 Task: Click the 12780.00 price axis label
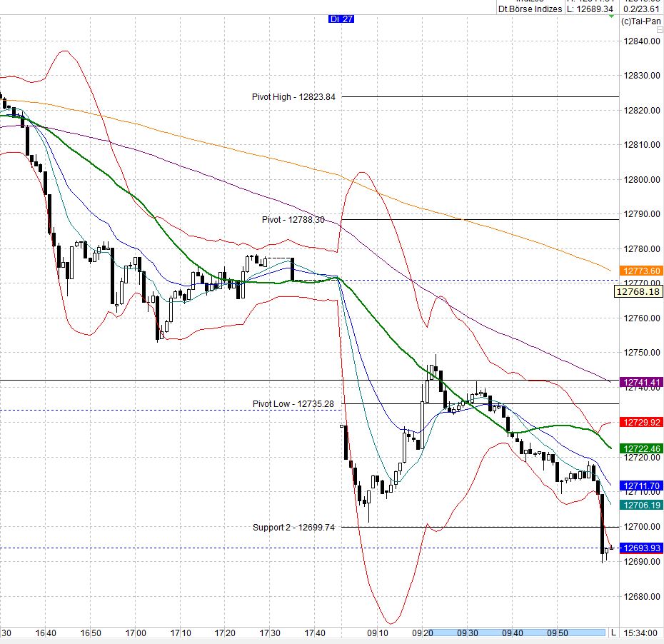pyautogui.click(x=642, y=248)
